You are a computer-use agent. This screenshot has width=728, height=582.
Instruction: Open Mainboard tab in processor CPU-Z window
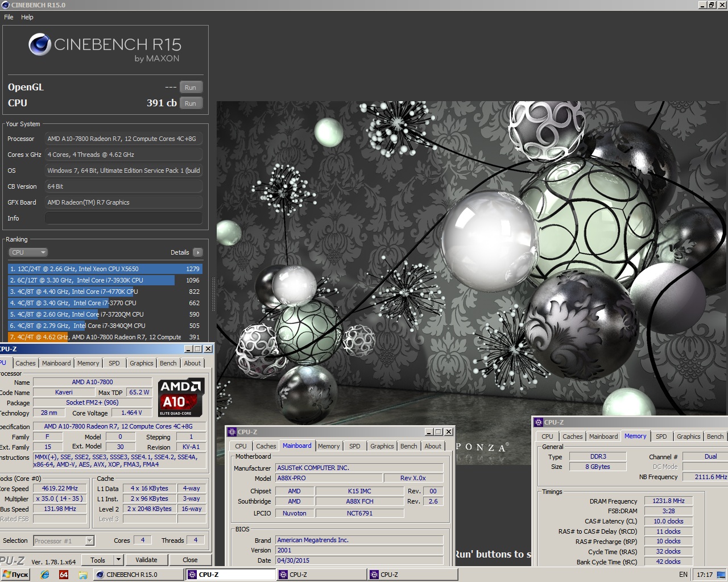(x=56, y=363)
